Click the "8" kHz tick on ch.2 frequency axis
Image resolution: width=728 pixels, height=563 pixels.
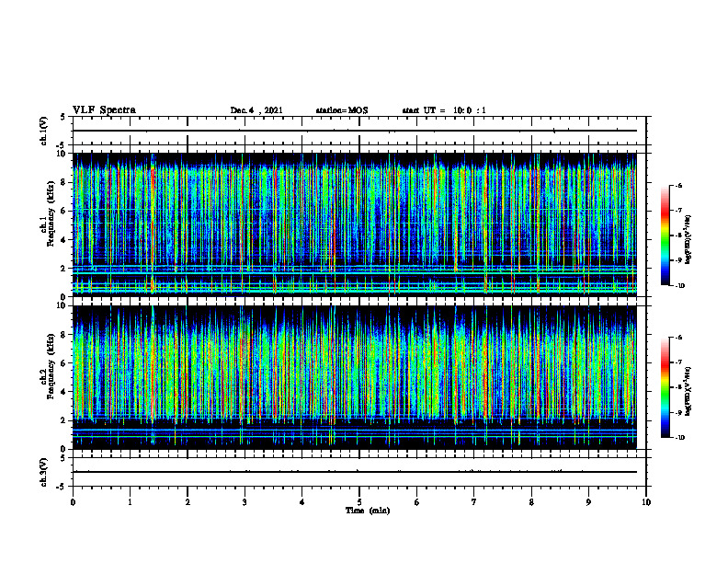(x=64, y=335)
